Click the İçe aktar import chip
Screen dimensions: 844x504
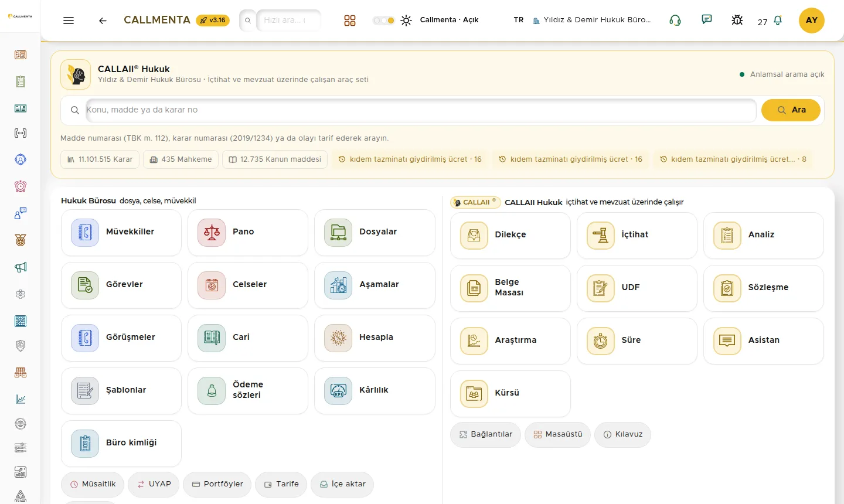point(342,485)
